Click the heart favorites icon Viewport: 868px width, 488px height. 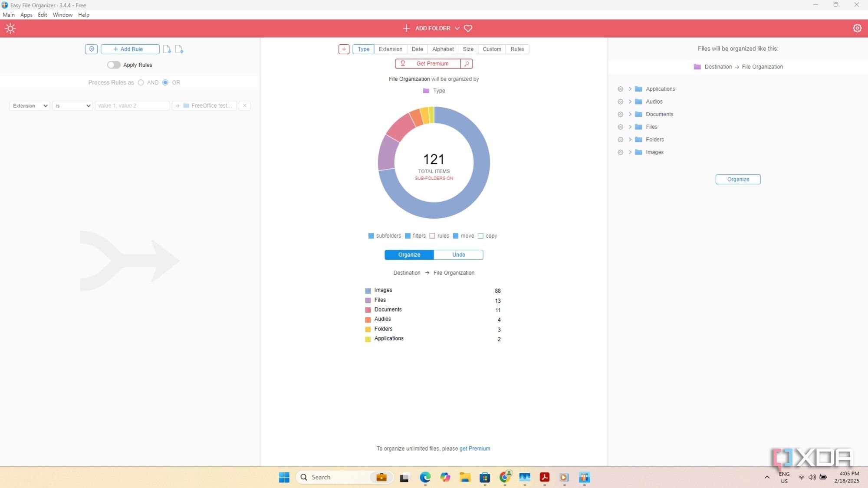pos(468,28)
